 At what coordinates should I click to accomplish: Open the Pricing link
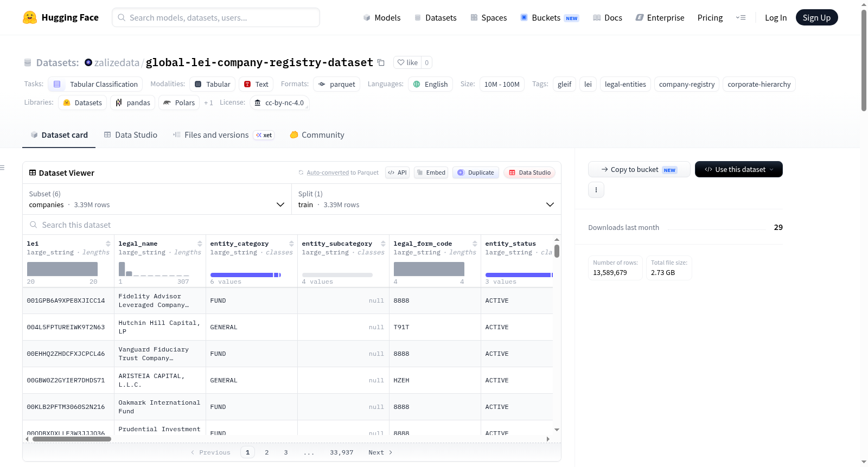tap(710, 17)
